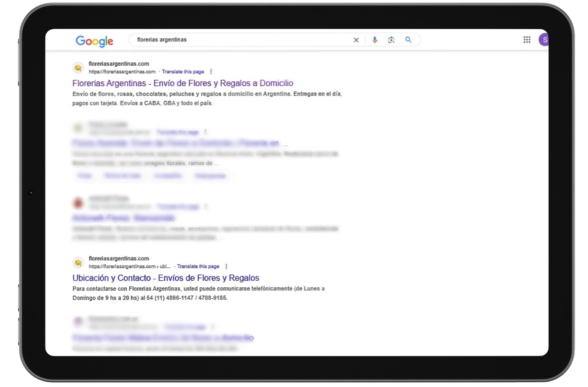The width and height of the screenshot is (588, 387).
Task: Open the blurred result title ending in 'domicilio'
Action: coord(163,338)
